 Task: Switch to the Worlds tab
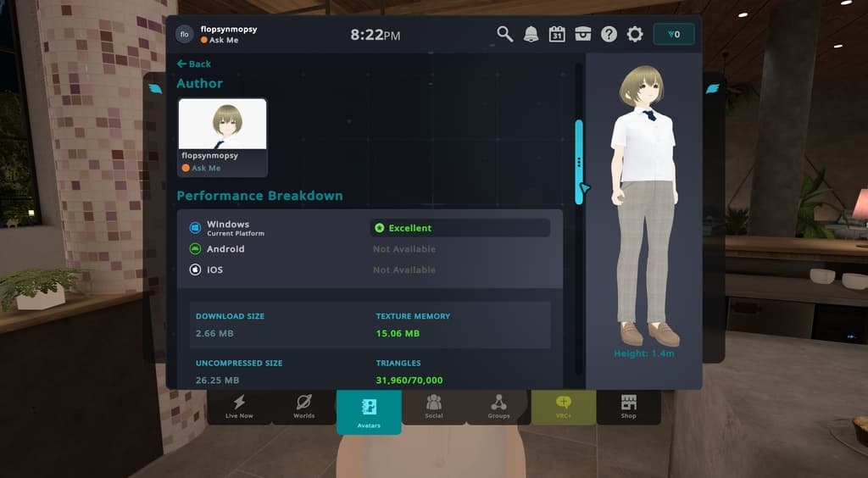tap(304, 407)
